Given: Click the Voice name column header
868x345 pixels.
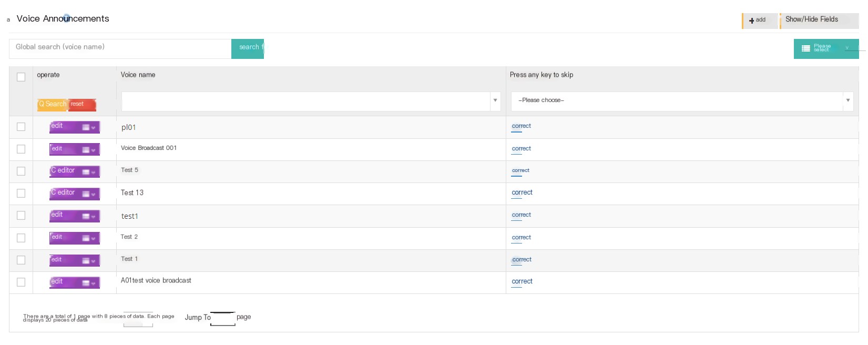Looking at the screenshot, I should [x=138, y=75].
